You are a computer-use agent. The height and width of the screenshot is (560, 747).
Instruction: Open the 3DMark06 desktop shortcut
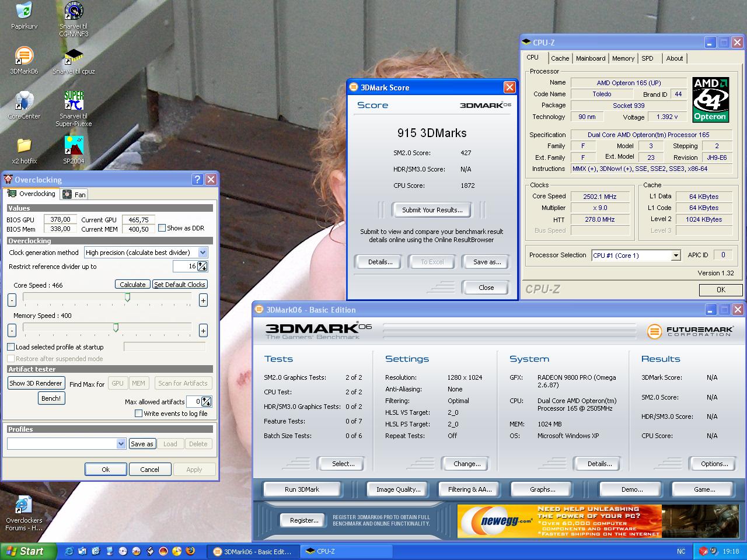pos(24,57)
